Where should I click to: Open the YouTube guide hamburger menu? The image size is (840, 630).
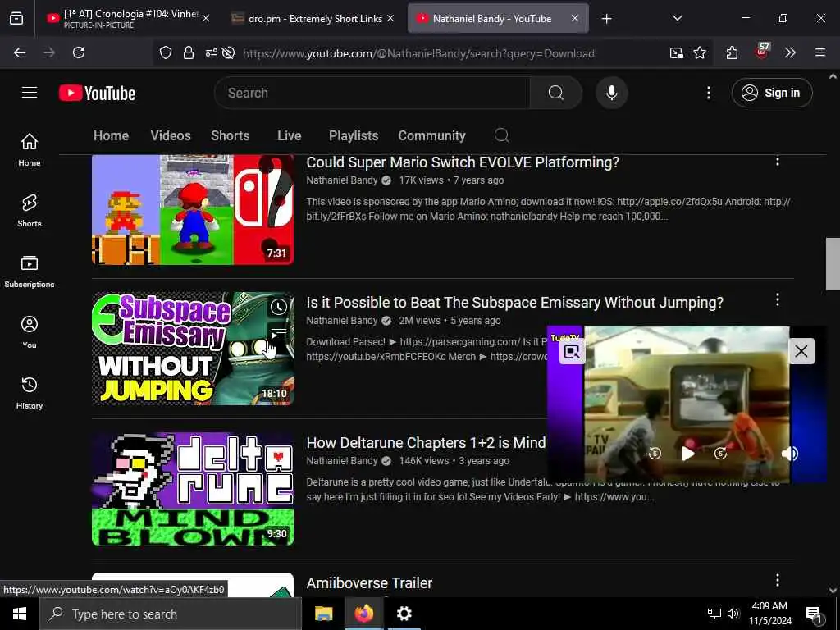[x=30, y=93]
